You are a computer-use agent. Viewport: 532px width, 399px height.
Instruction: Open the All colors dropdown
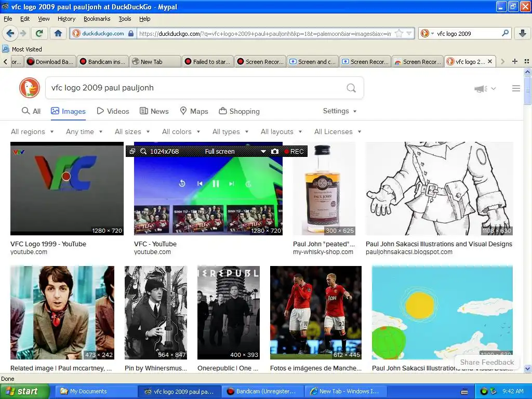coord(181,131)
